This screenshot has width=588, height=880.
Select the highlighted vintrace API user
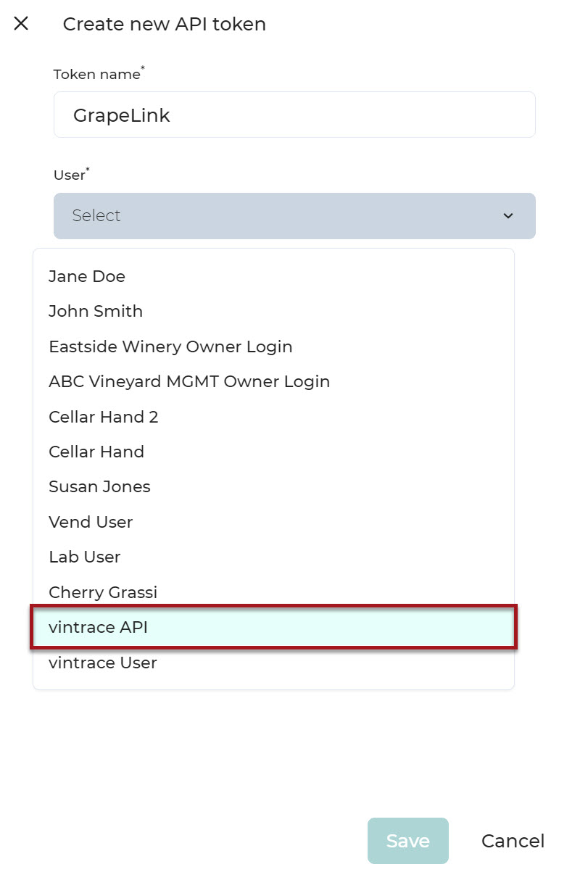273,627
